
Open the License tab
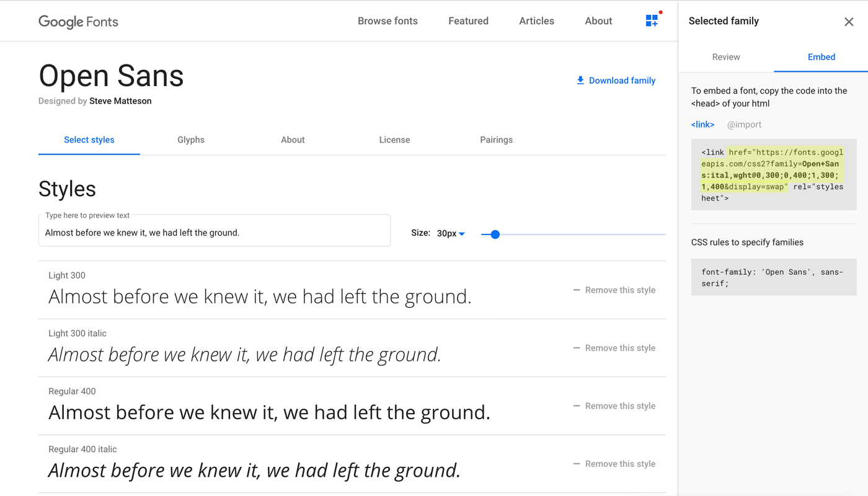(x=394, y=140)
